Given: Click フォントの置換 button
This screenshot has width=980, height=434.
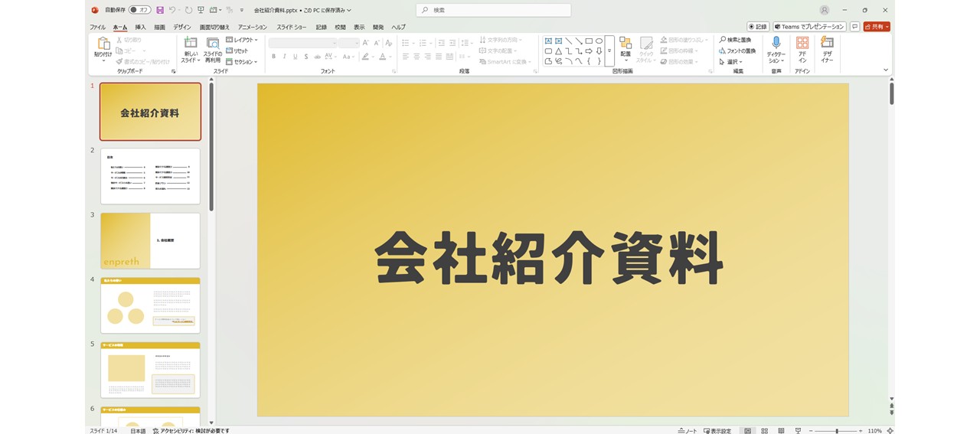Looking at the screenshot, I should pyautogui.click(x=737, y=51).
